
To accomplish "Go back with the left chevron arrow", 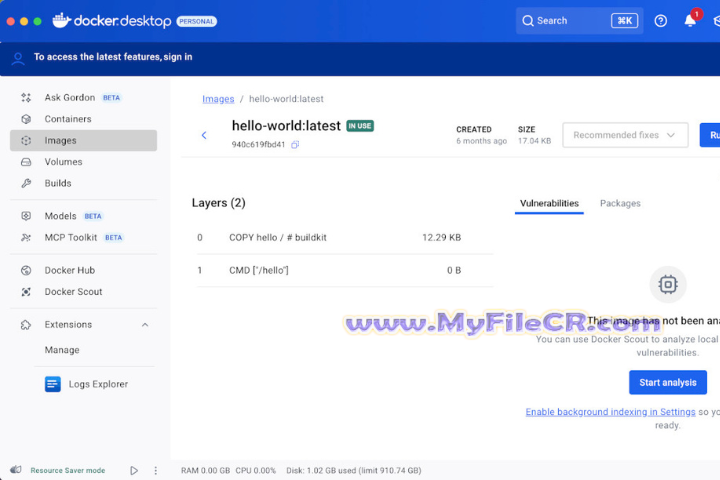I will click(x=204, y=135).
